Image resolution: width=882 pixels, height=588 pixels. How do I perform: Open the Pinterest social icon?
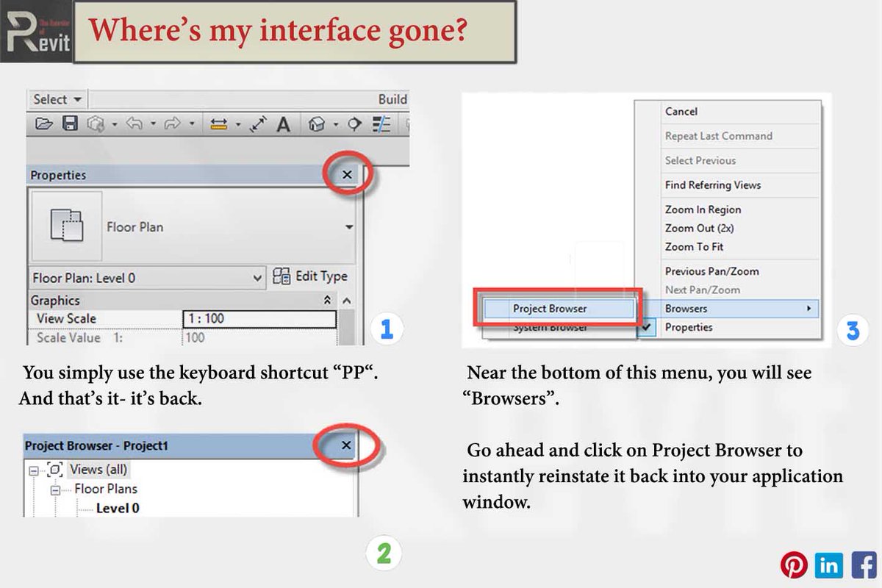point(794,564)
